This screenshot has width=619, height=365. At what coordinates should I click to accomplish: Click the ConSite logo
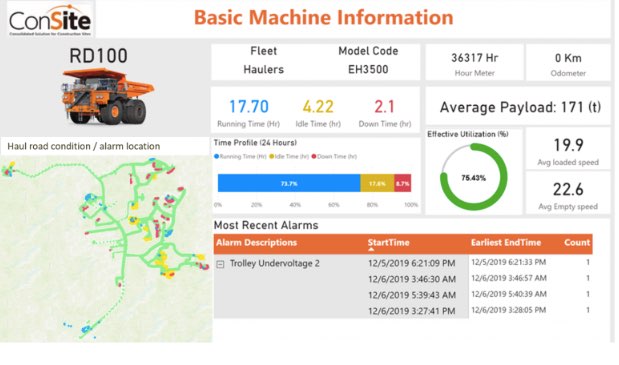point(51,20)
